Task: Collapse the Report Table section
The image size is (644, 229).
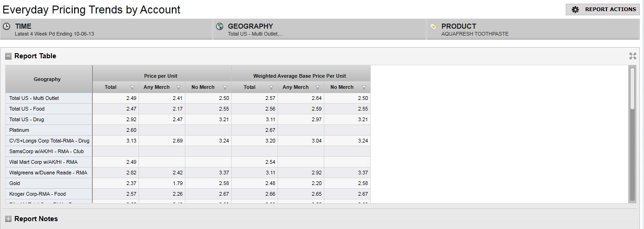Action: tap(8, 56)
